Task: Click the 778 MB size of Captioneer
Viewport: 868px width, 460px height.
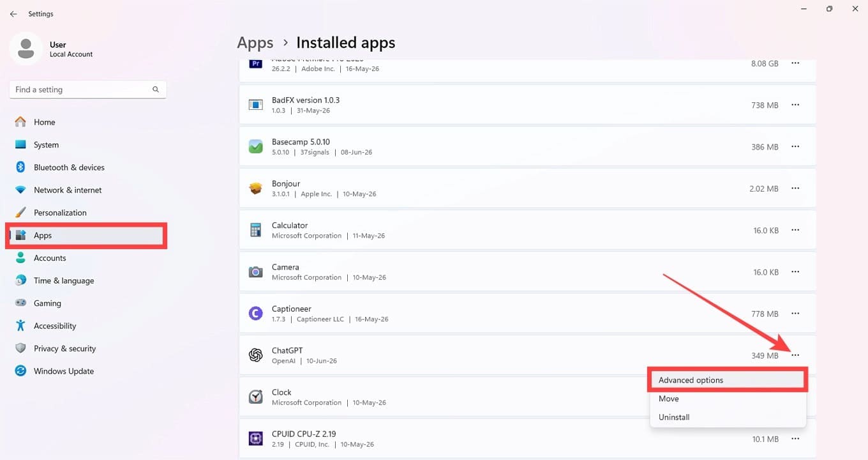Action: coord(765,314)
